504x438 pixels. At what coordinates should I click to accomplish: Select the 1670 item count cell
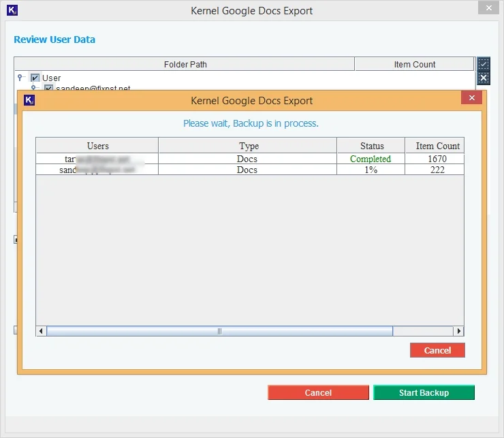[x=435, y=159]
